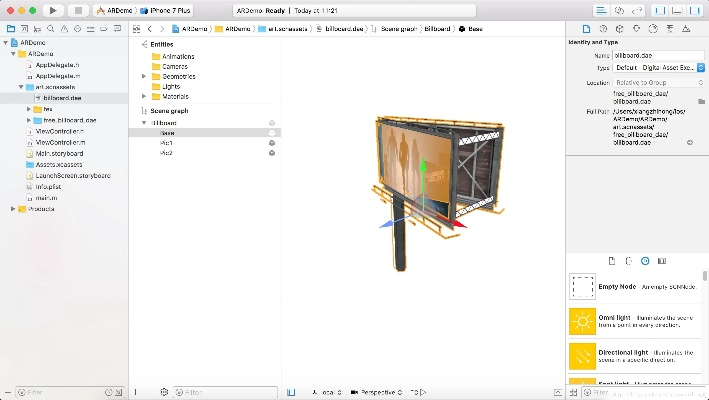Select Main.storyboard in project navigator
The height and width of the screenshot is (400, 709).
click(58, 154)
